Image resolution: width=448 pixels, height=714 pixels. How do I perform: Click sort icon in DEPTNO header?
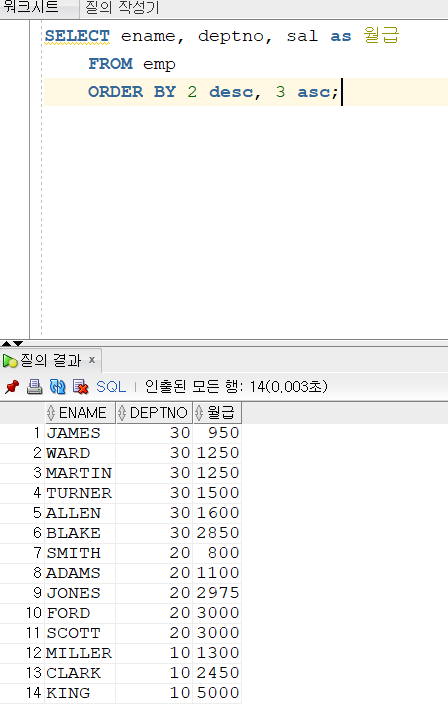point(122,413)
